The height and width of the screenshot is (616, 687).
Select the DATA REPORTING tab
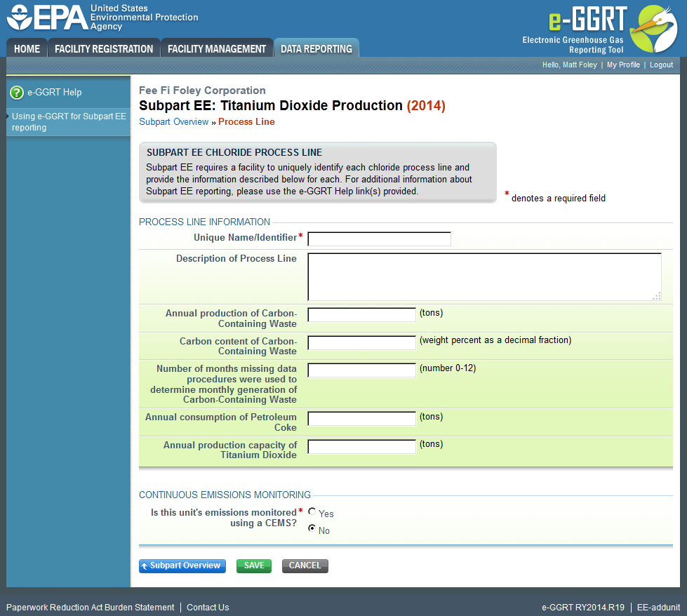(316, 48)
